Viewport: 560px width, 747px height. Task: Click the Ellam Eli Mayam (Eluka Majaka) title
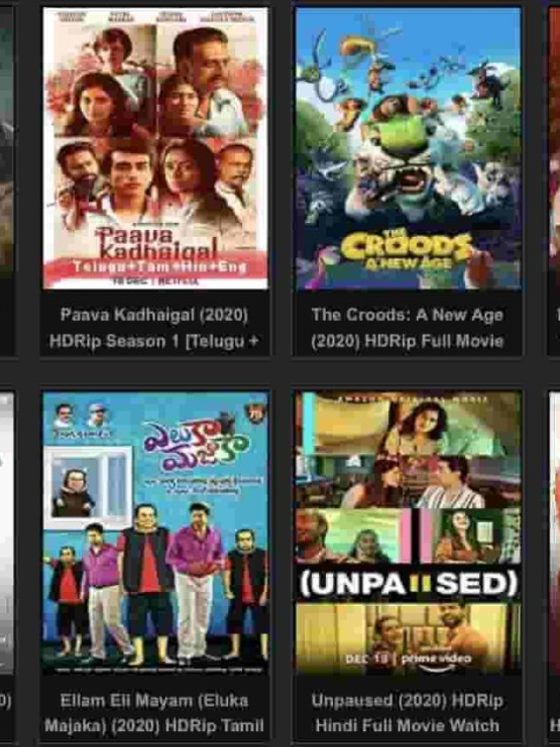coord(154,713)
